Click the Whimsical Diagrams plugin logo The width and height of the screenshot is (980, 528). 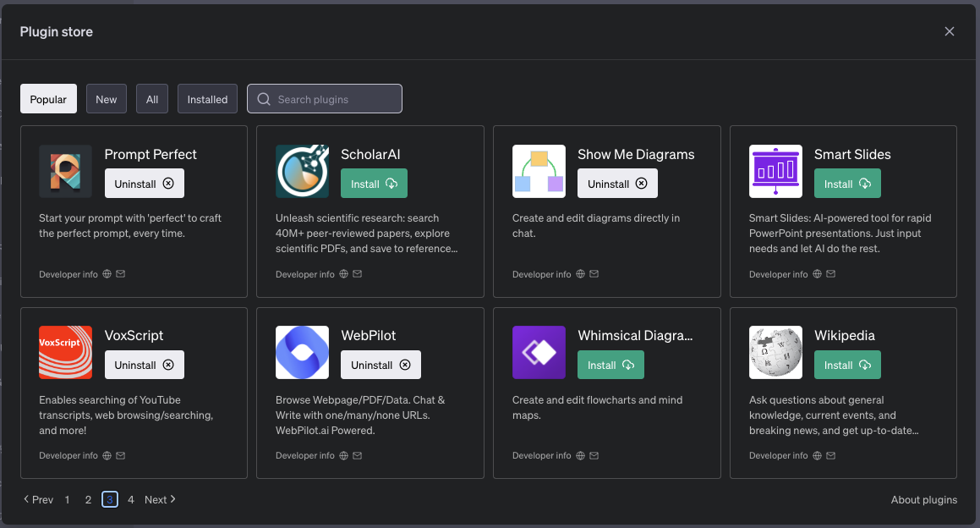(539, 352)
